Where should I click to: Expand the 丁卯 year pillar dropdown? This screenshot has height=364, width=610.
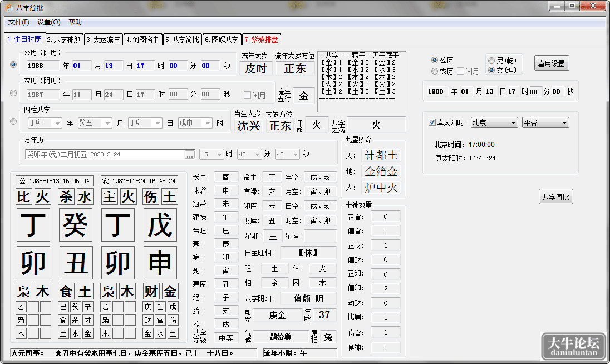[45, 123]
